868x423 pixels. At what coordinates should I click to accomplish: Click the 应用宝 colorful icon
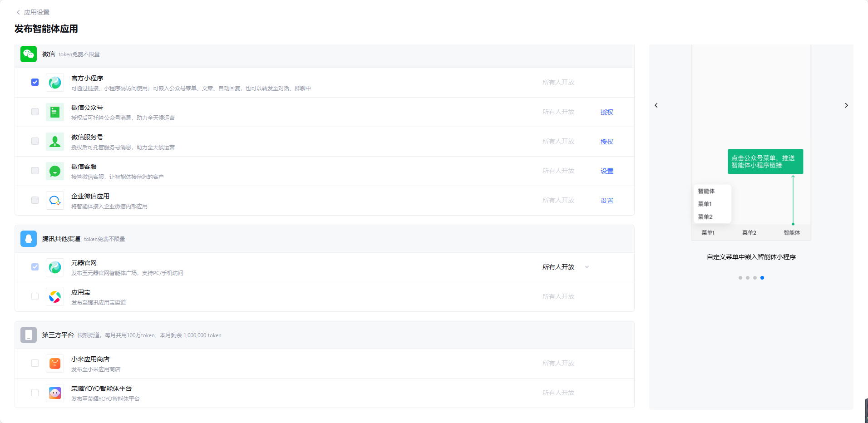click(x=55, y=297)
